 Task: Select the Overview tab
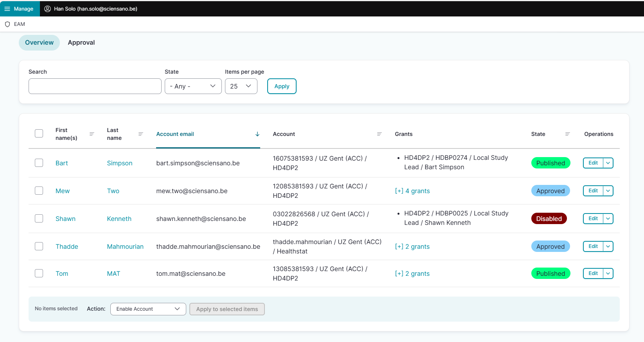coord(39,43)
